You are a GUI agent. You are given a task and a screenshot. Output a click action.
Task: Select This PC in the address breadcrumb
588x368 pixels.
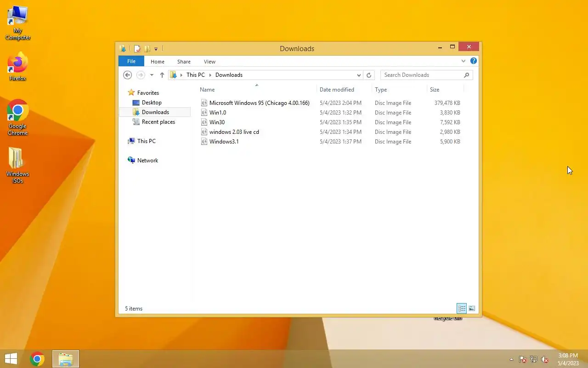tap(196, 75)
